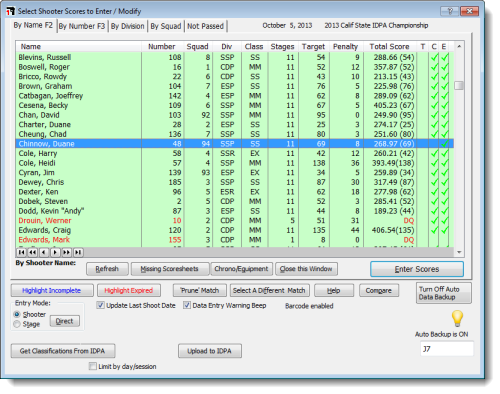The width and height of the screenshot is (500, 394).
Task: Click the Auto Backup light bulb icon
Action: coord(457,318)
